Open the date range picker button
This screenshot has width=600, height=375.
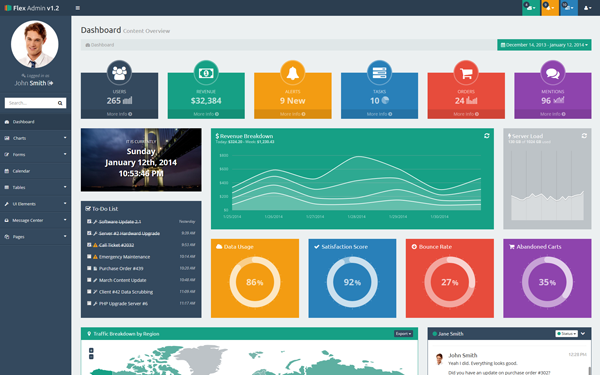[544, 45]
